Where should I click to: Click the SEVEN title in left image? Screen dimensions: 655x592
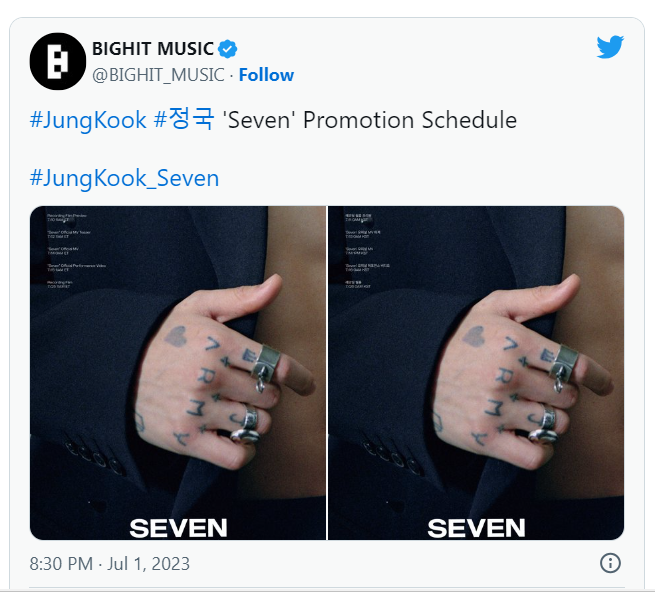(178, 528)
